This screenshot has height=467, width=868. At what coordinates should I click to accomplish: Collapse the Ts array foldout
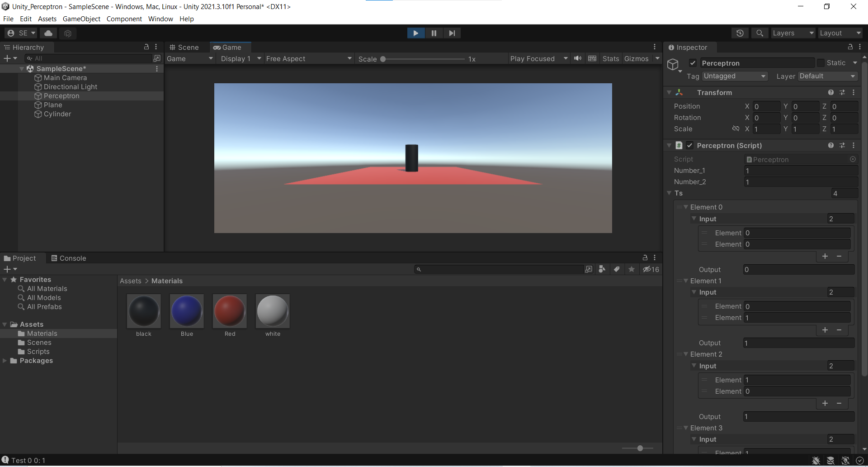coord(669,193)
